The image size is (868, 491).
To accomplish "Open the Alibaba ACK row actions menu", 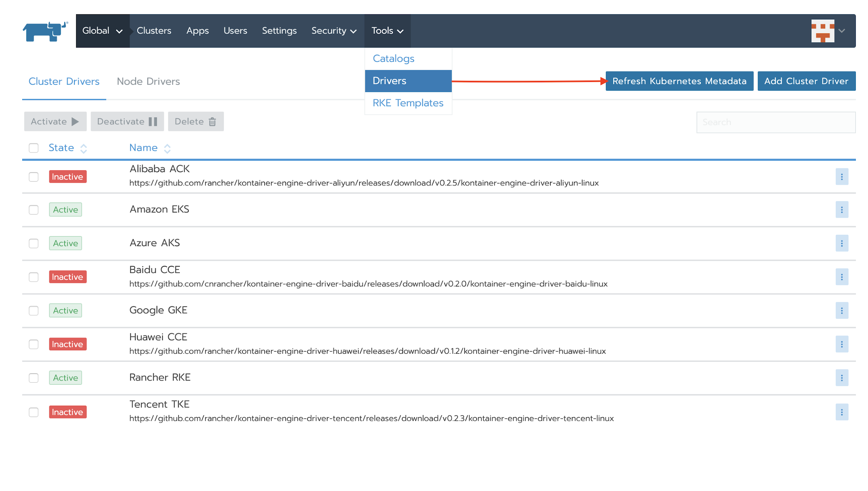I will pos(842,177).
